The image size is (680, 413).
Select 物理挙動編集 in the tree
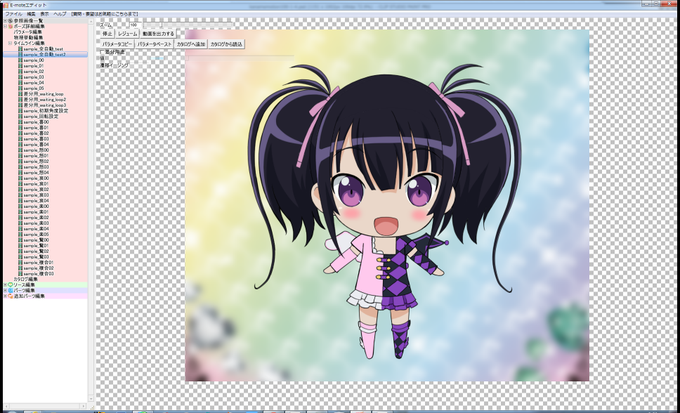click(x=28, y=37)
